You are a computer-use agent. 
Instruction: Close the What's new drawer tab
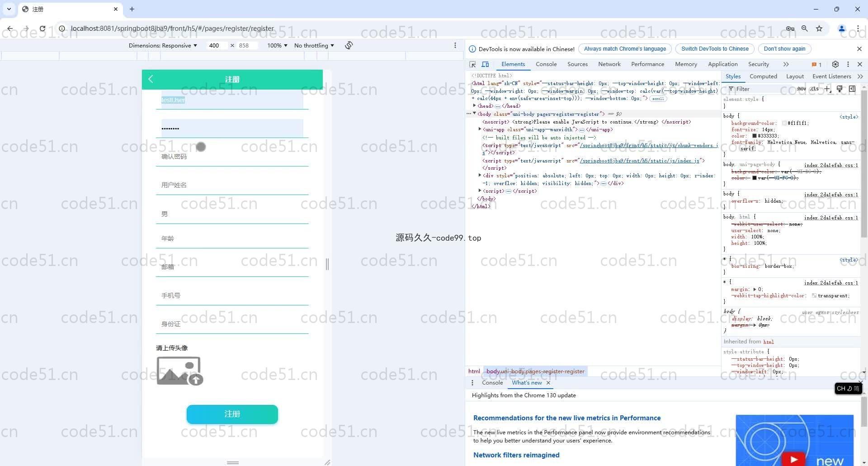point(548,383)
